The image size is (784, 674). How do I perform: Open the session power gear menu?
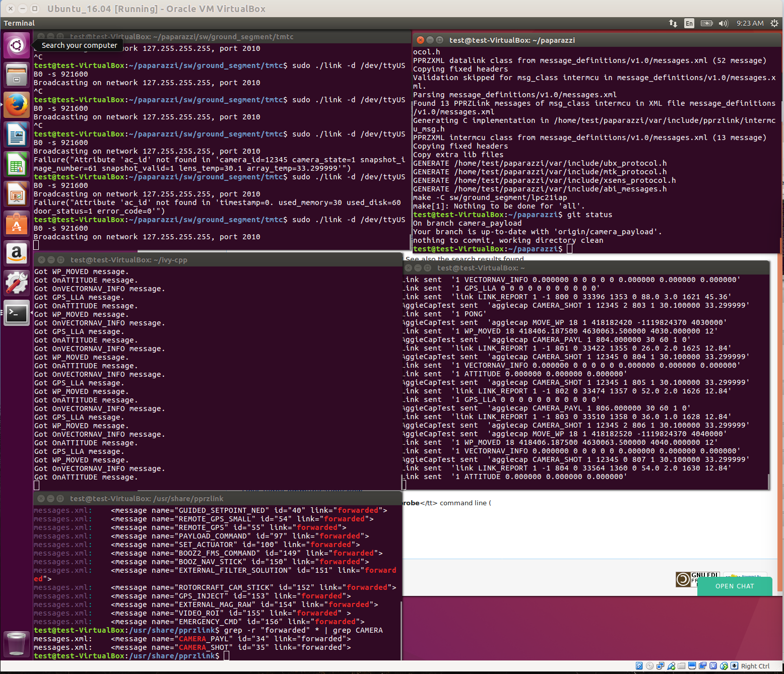[774, 23]
